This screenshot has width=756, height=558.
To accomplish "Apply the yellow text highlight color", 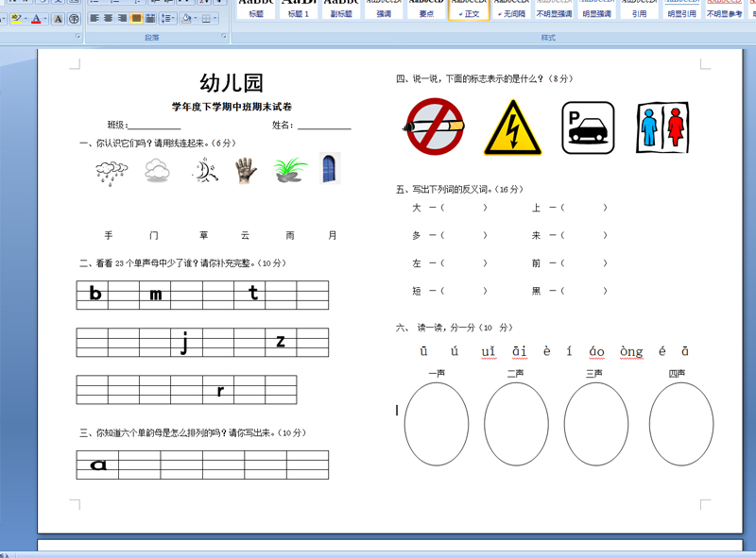I will point(16,19).
